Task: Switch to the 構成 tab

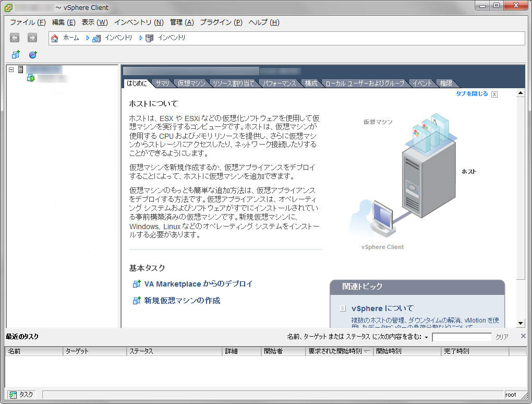Action: click(x=311, y=83)
